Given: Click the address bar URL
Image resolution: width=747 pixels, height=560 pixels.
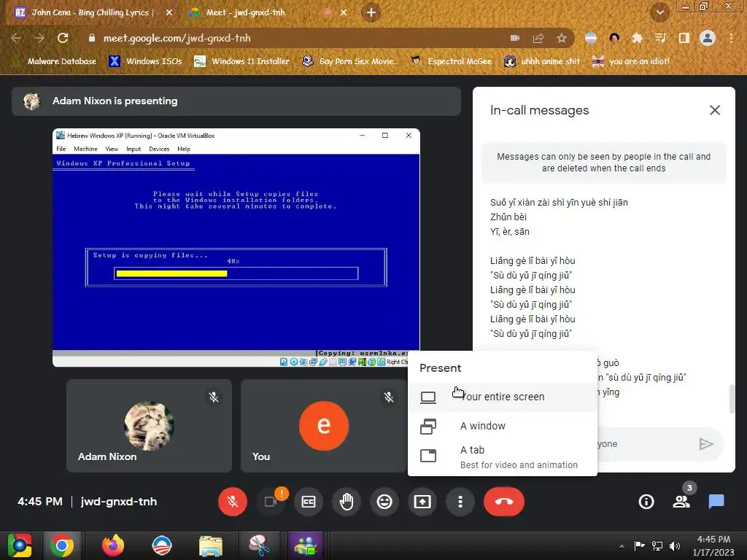Looking at the screenshot, I should pyautogui.click(x=177, y=38).
